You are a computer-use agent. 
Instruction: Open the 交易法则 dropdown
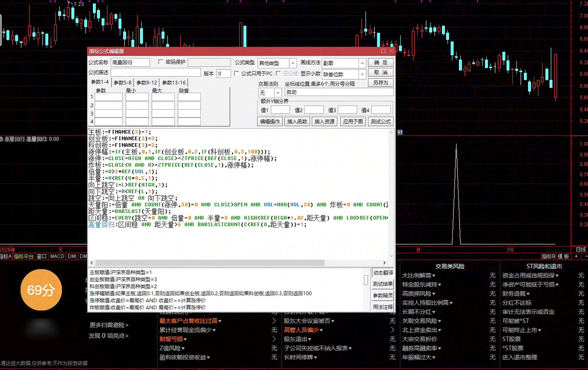(x=278, y=93)
